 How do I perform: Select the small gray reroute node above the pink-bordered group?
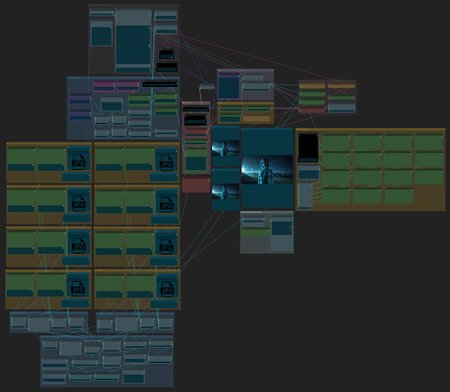click(x=207, y=87)
